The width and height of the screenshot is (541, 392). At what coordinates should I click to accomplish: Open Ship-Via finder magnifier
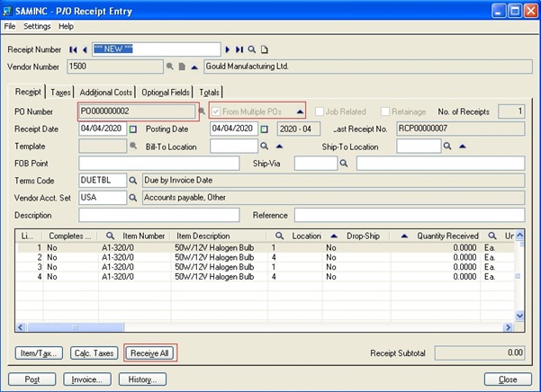[x=344, y=163]
